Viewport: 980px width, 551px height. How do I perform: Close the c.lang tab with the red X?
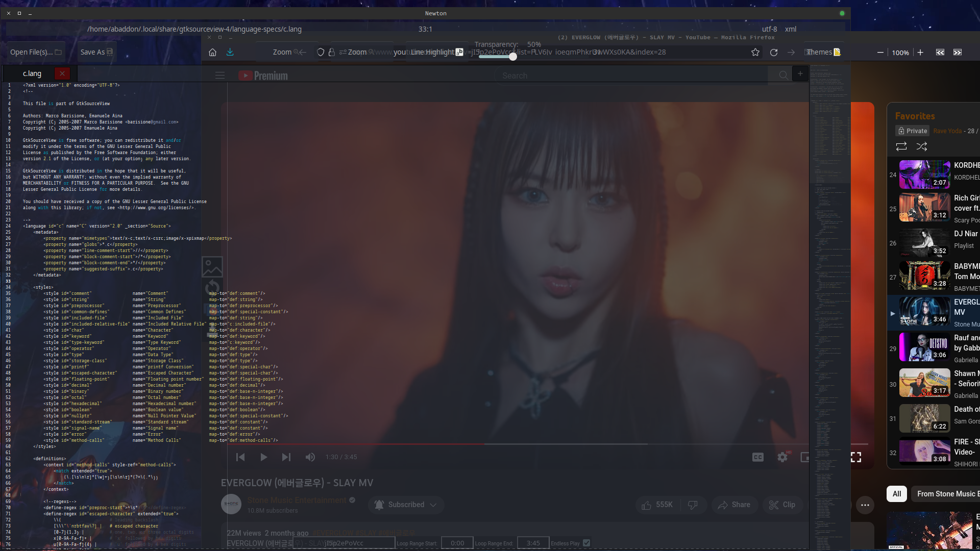62,73
